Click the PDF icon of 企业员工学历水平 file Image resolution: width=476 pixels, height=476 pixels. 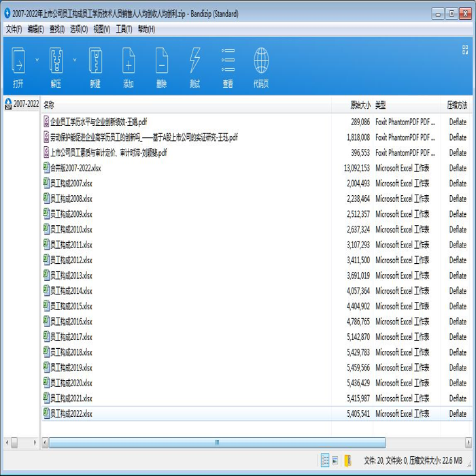point(46,122)
